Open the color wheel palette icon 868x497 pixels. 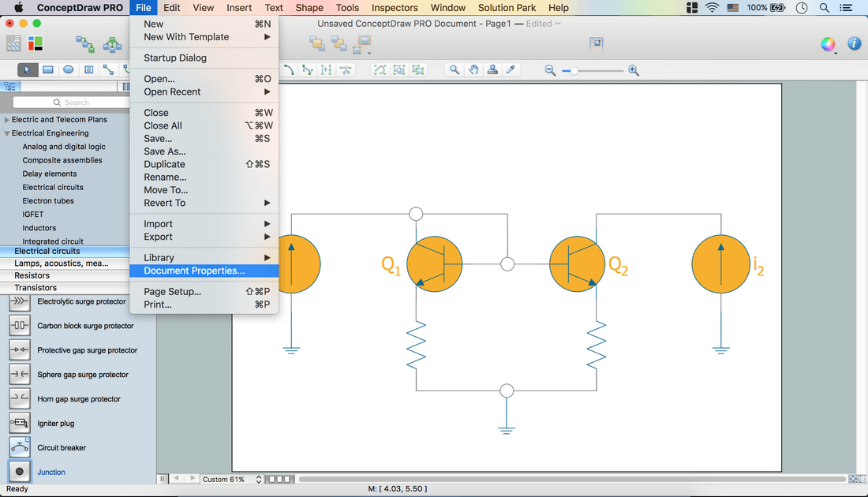pyautogui.click(x=828, y=44)
